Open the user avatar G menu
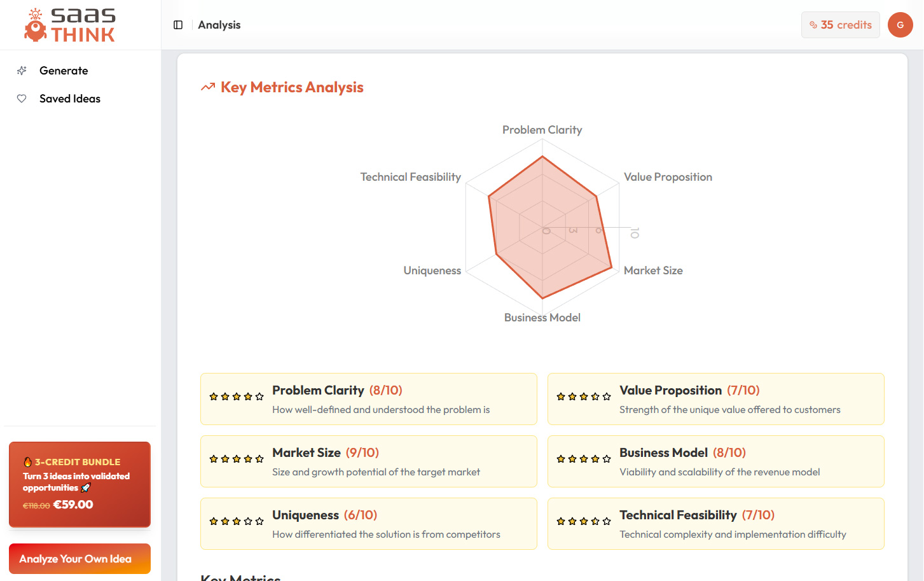 point(900,25)
